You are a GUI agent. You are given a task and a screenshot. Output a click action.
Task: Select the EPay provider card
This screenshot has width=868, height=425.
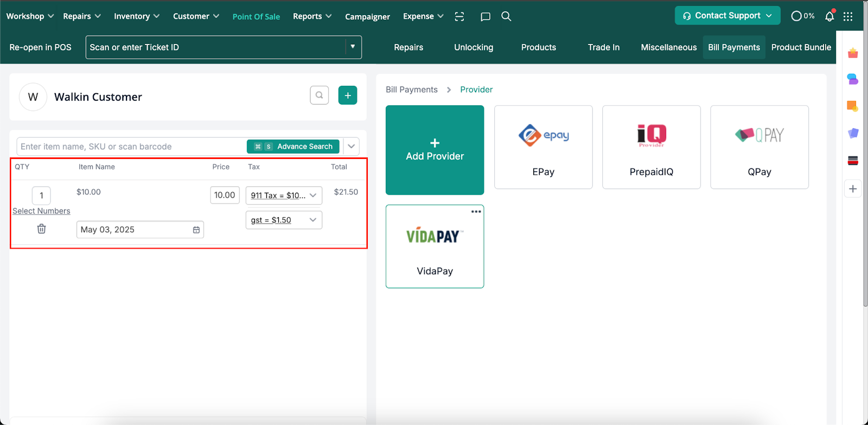tap(543, 147)
